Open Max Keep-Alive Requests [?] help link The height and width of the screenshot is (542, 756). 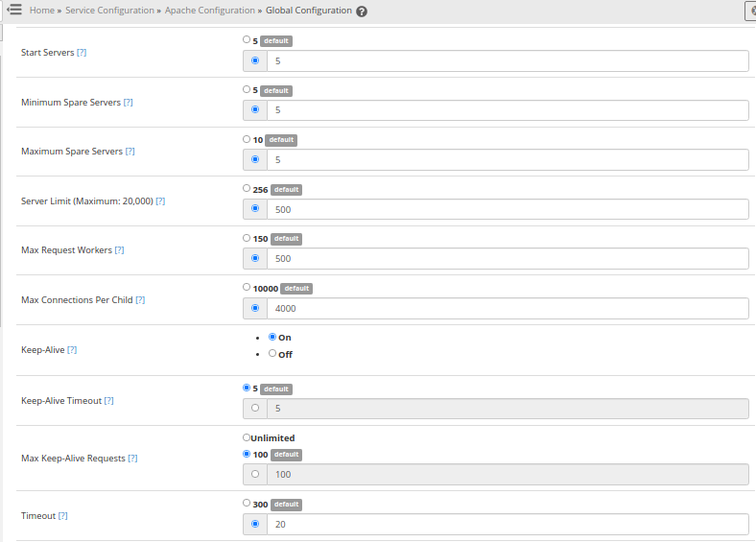tap(132, 458)
